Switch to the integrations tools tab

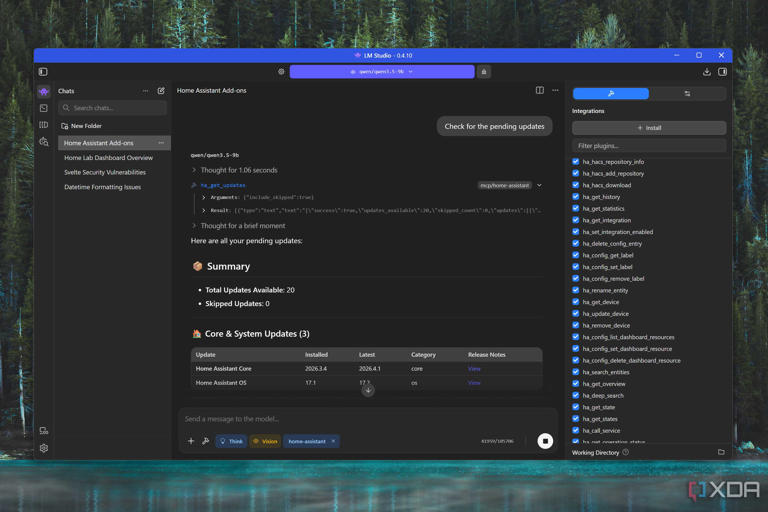610,94
